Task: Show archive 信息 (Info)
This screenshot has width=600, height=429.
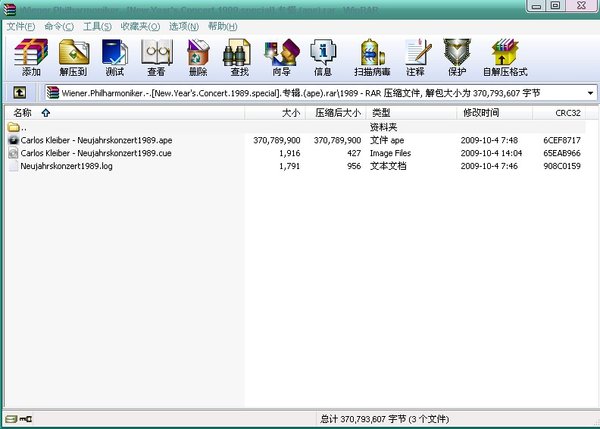Action: click(323, 57)
